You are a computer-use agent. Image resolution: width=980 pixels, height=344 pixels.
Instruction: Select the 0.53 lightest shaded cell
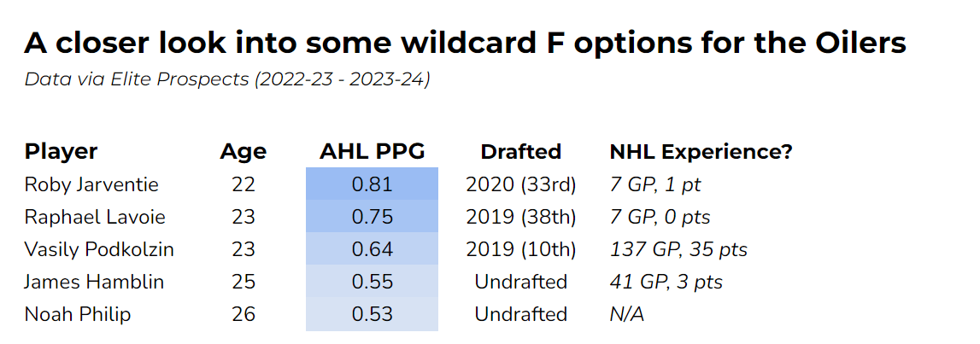[372, 314]
